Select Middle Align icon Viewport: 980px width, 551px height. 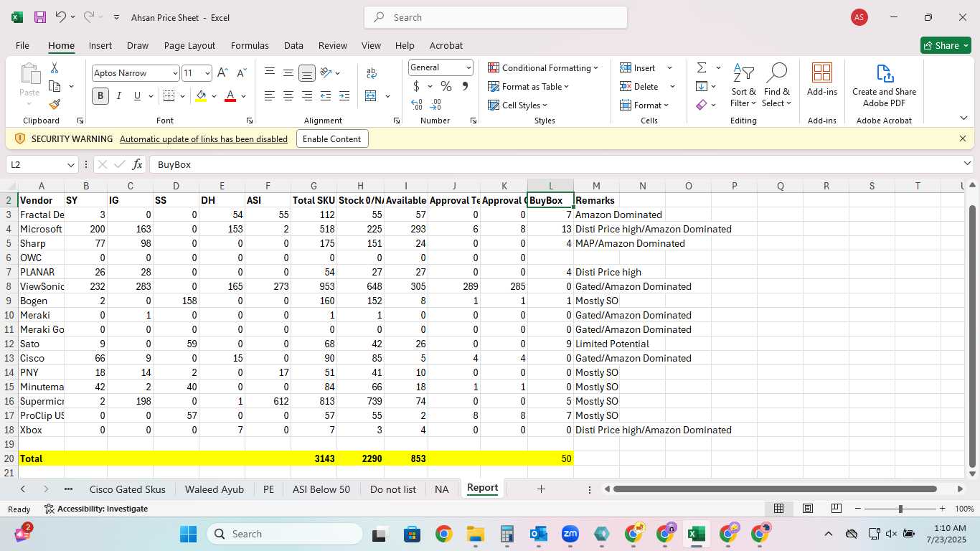pos(288,72)
